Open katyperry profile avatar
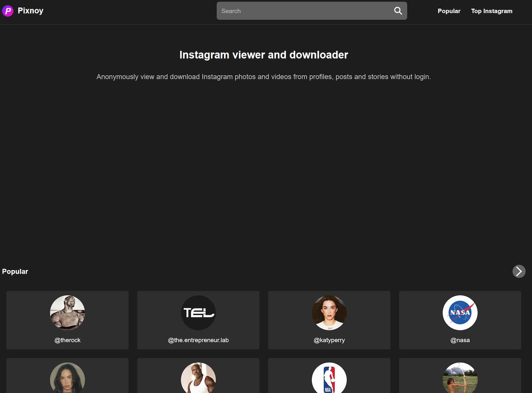Image resolution: width=532 pixels, height=393 pixels. (x=329, y=313)
